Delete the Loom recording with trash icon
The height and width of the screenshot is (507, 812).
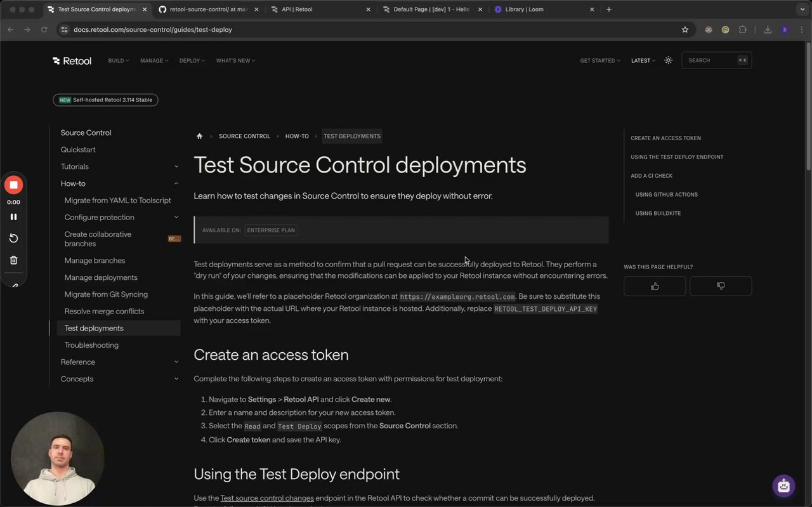(x=13, y=260)
